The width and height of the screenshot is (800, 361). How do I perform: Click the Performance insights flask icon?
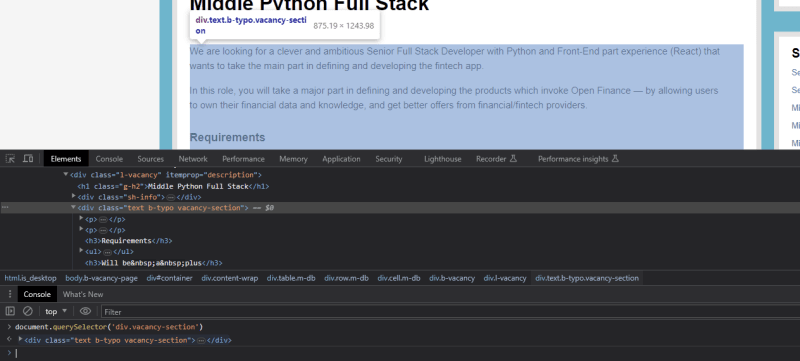[615, 159]
